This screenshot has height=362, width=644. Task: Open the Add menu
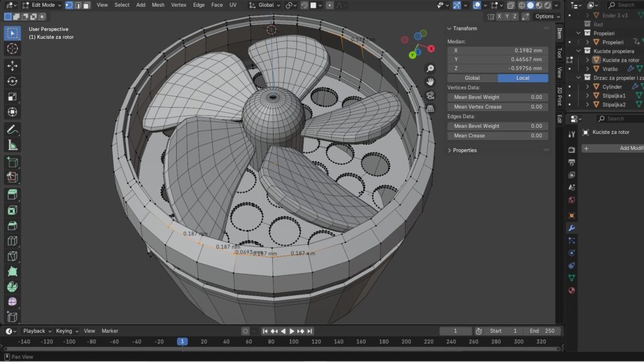pos(141,5)
